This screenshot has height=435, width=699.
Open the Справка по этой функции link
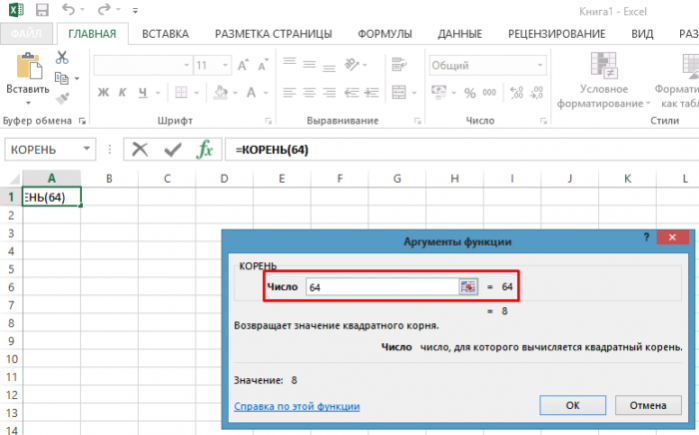point(297,406)
